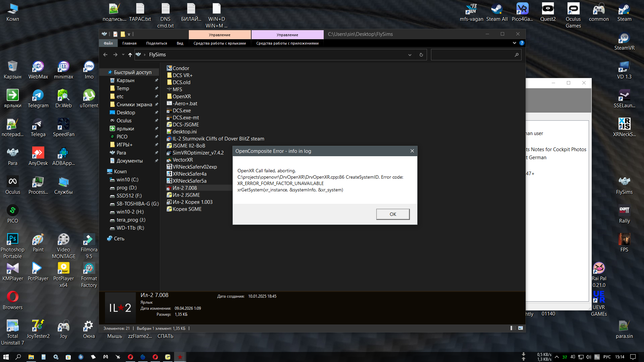The image size is (644, 362).
Task: Navigate up one folder level
Action: point(130,55)
